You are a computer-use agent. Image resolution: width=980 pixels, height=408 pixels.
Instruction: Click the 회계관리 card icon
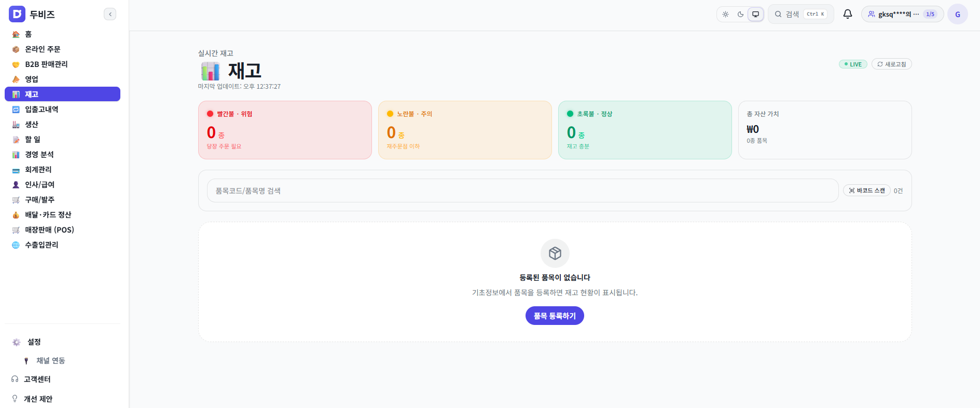tap(16, 170)
